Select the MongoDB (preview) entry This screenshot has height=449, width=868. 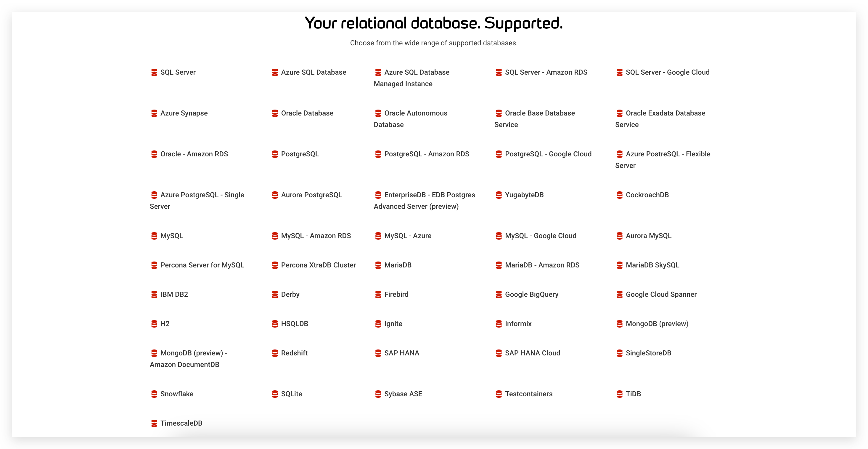click(657, 324)
